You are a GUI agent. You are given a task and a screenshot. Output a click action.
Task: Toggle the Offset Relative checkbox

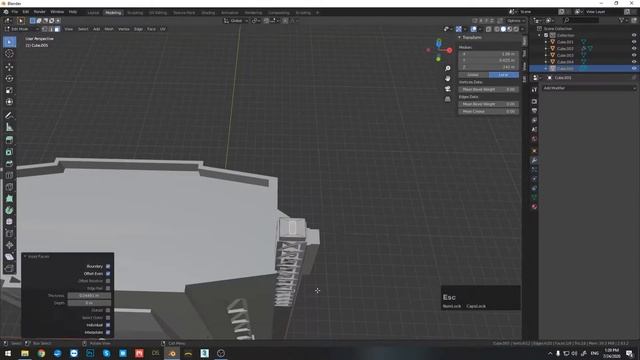(108, 281)
